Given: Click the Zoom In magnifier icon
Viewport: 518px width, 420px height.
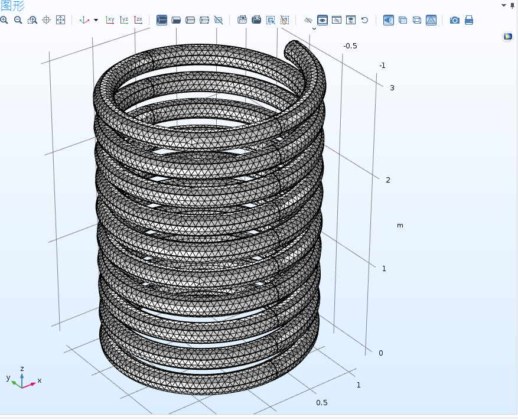Looking at the screenshot, I should tap(4, 20).
